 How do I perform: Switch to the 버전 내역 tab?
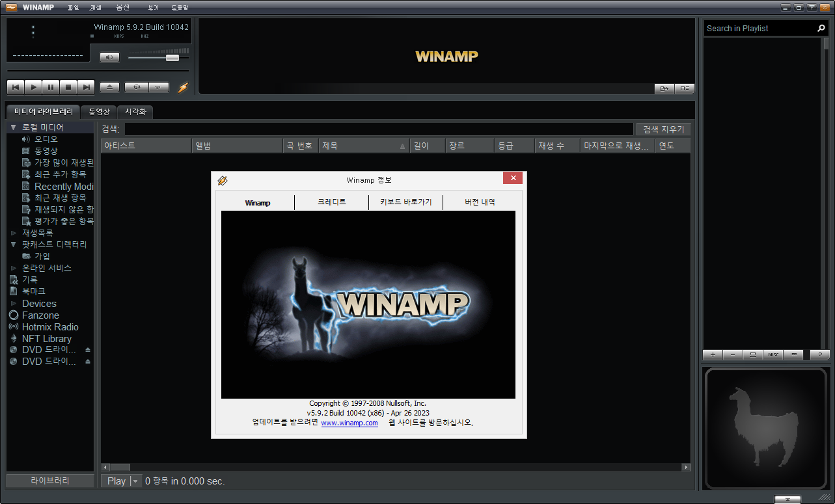[480, 202]
